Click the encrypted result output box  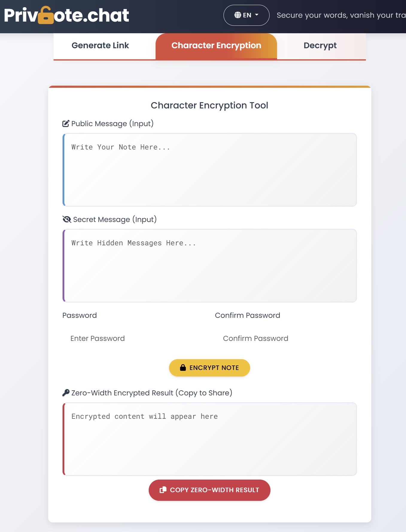[x=210, y=439]
